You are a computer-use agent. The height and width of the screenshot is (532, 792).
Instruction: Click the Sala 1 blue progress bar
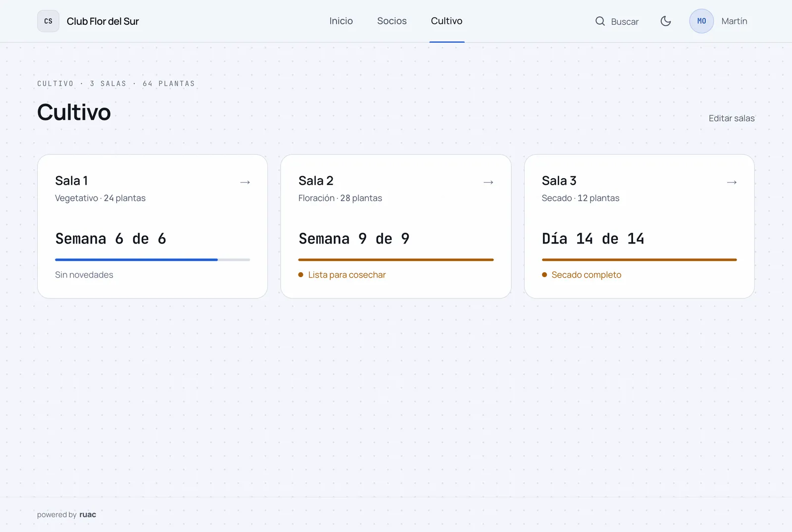point(152,260)
